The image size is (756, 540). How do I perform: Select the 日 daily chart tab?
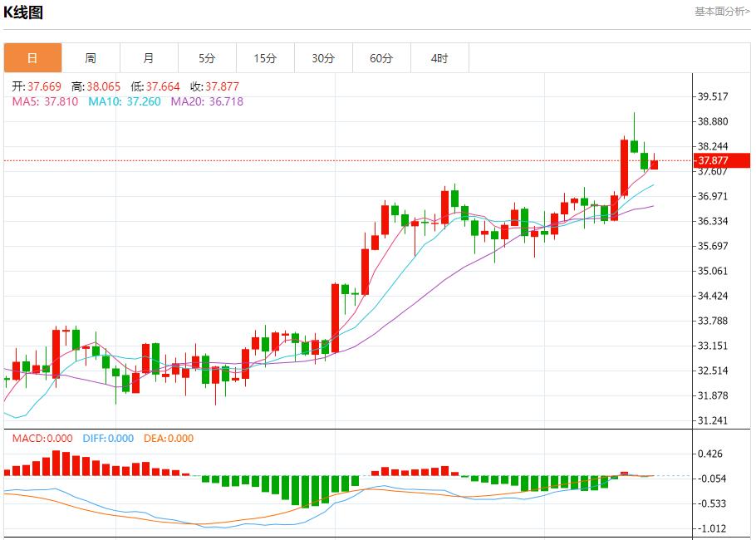point(32,58)
